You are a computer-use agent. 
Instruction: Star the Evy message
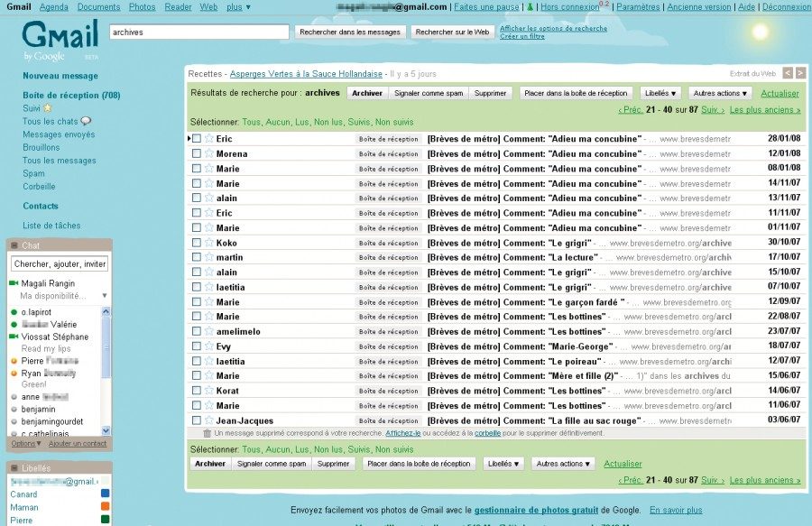(209, 346)
